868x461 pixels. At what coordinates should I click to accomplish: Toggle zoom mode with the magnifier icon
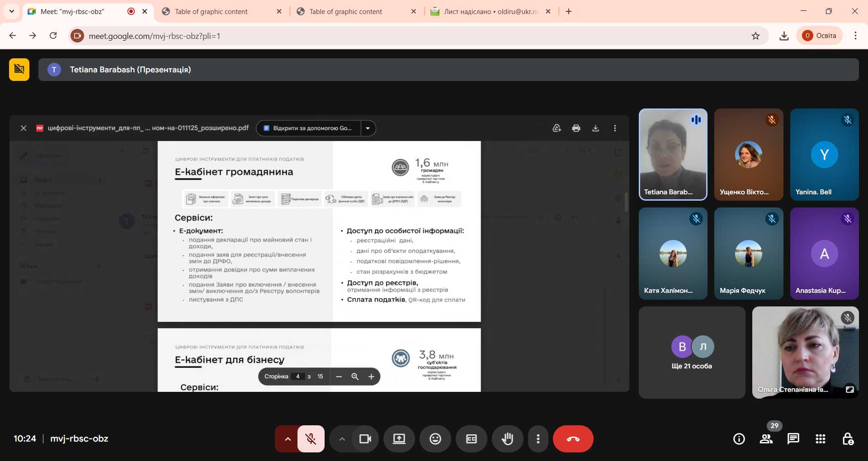click(355, 376)
